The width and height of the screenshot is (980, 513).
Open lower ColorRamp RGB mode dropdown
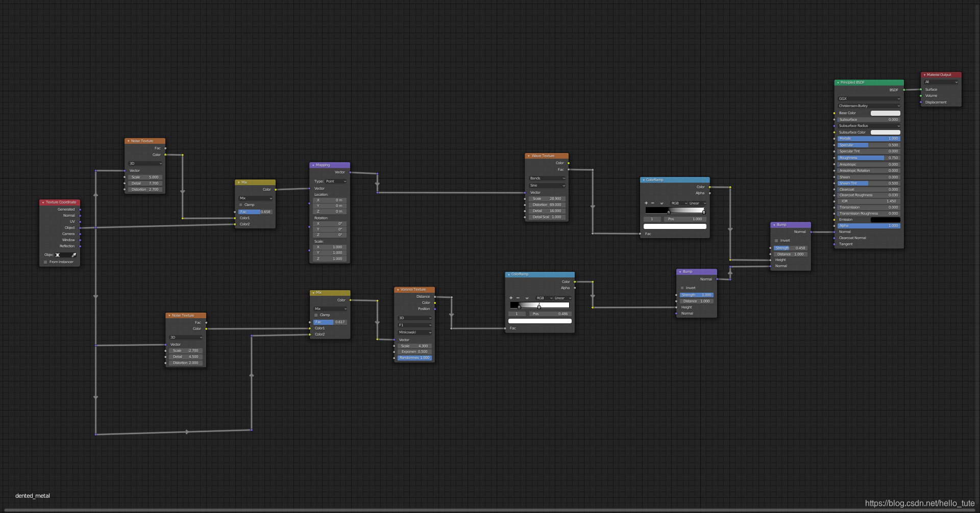pyautogui.click(x=544, y=298)
